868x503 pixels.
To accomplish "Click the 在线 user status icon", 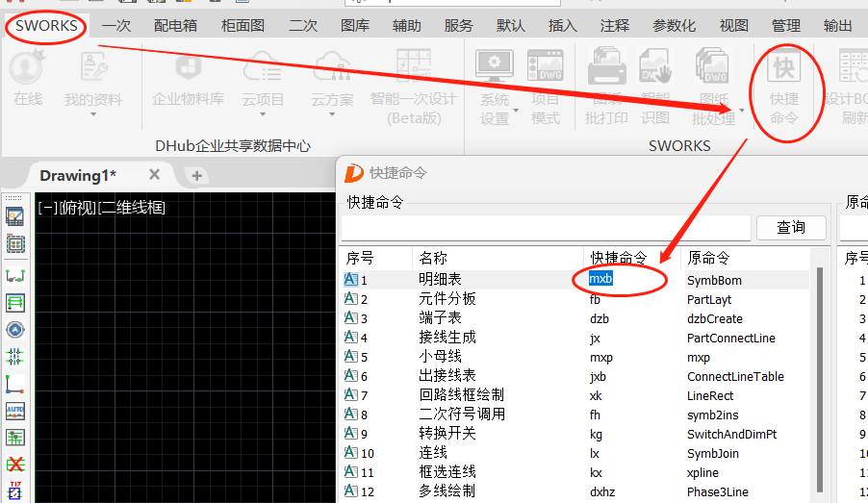I will click(x=27, y=66).
